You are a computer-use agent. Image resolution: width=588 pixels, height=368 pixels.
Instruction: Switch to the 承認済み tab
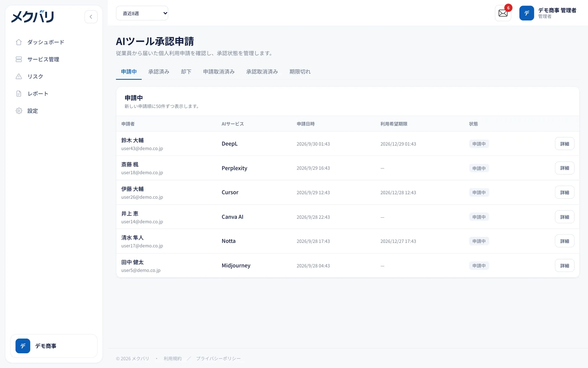click(159, 72)
